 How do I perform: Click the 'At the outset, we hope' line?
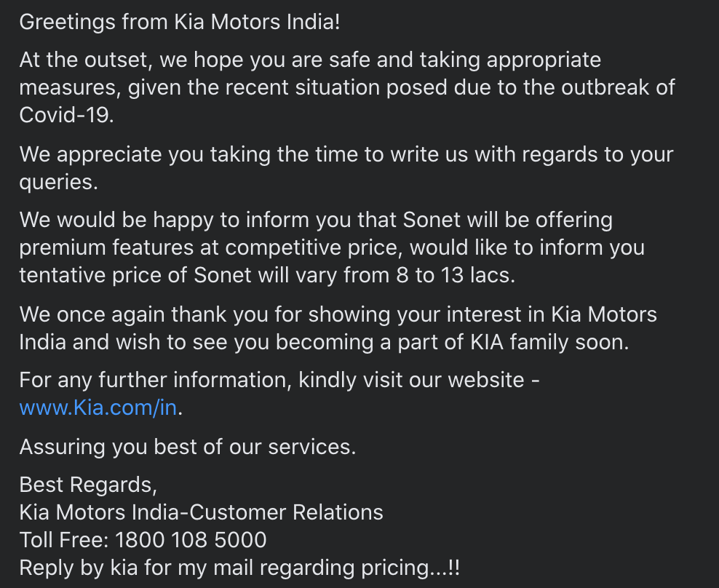(310, 60)
